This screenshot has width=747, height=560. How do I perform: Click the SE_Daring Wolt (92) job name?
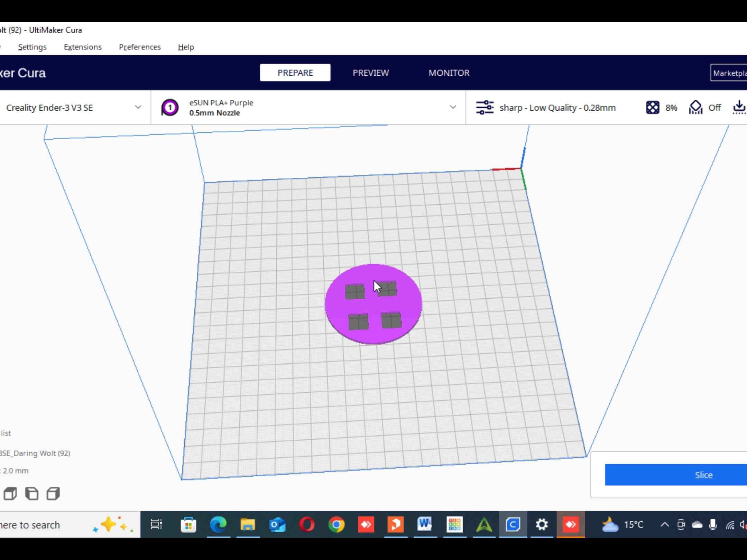35,453
